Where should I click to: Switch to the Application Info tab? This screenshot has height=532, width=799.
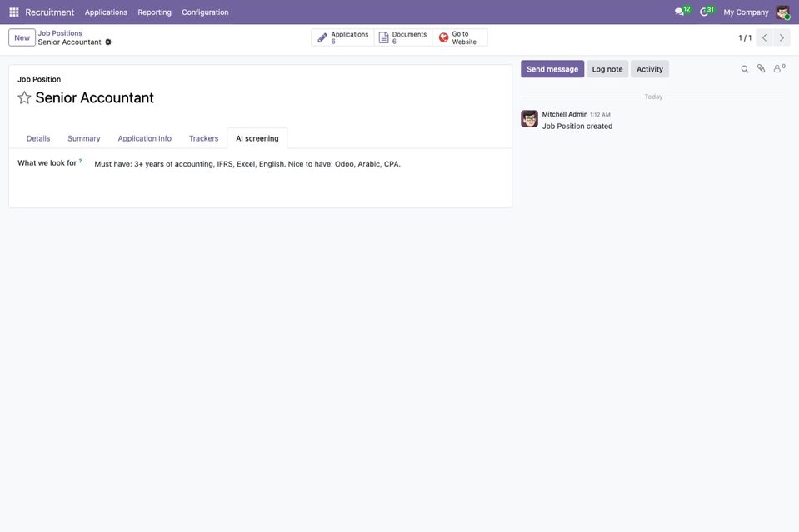tap(145, 138)
